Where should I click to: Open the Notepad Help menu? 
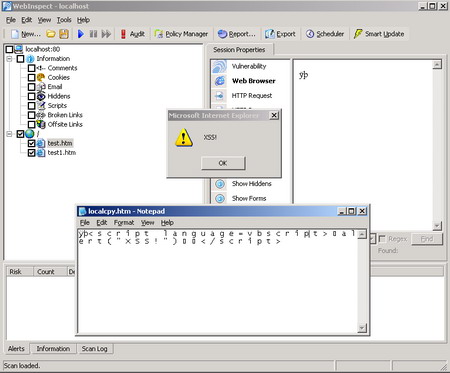(167, 222)
